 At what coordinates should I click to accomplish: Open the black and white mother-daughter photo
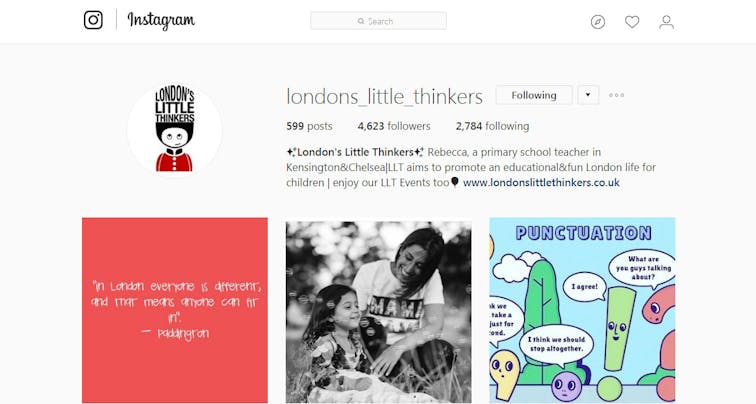[x=378, y=310]
